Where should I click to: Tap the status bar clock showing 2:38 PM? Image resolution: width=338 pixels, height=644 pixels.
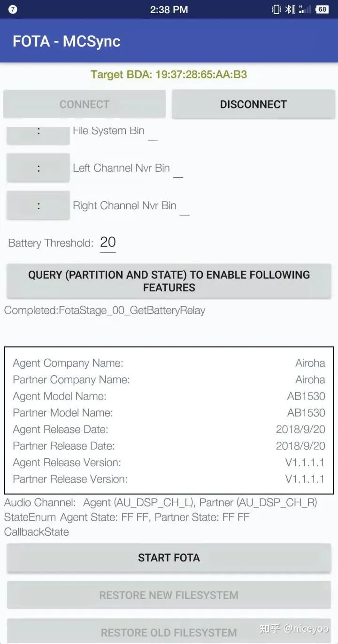pyautogui.click(x=169, y=9)
